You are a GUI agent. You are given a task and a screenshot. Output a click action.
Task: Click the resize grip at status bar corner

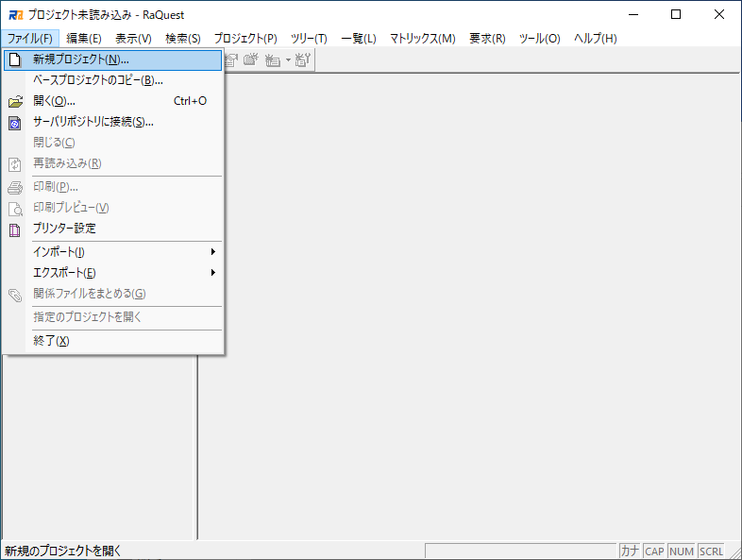[x=734, y=552]
